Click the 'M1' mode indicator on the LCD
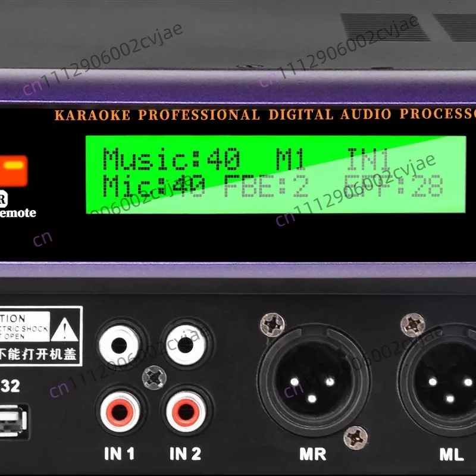 [290, 159]
